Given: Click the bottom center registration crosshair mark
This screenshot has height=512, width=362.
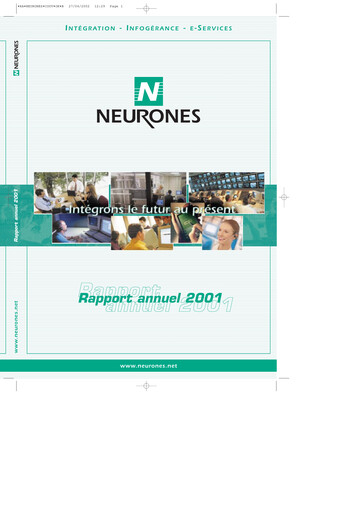Looking at the screenshot, I should click(146, 386).
